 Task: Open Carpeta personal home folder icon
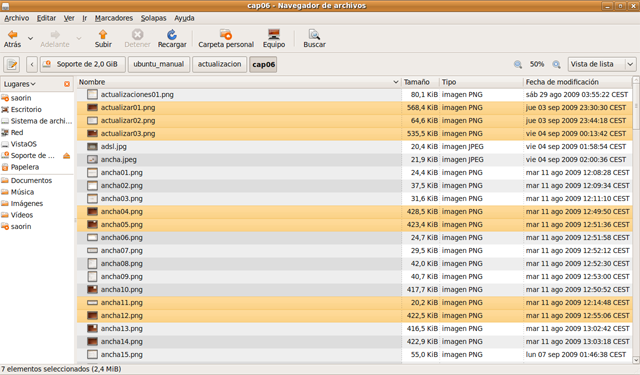coord(226,35)
